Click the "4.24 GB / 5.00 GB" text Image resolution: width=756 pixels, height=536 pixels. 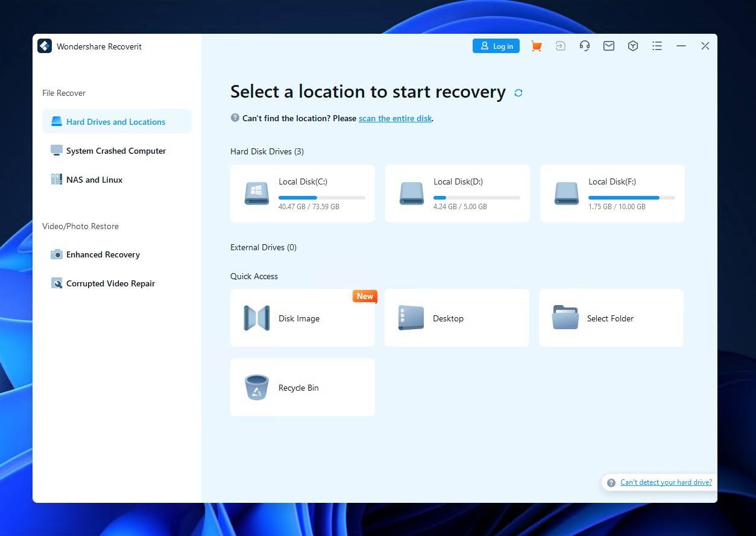[x=460, y=207]
